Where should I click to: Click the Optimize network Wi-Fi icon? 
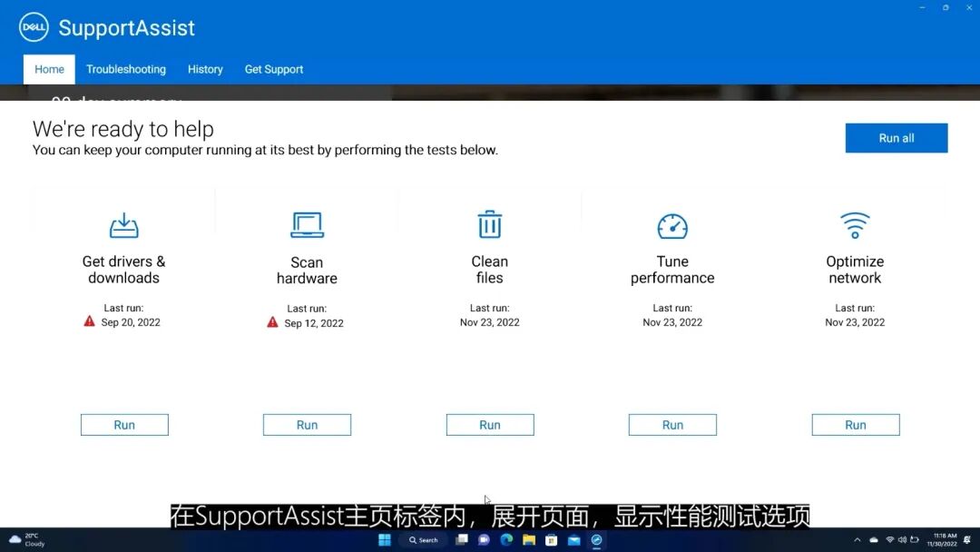[x=855, y=225]
